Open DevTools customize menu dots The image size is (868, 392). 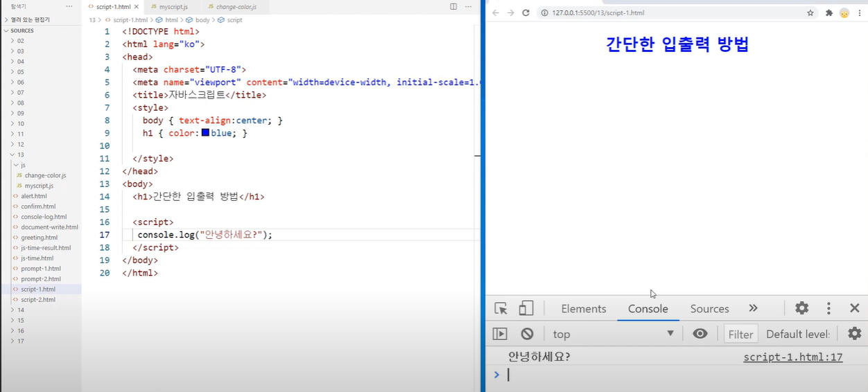click(828, 308)
